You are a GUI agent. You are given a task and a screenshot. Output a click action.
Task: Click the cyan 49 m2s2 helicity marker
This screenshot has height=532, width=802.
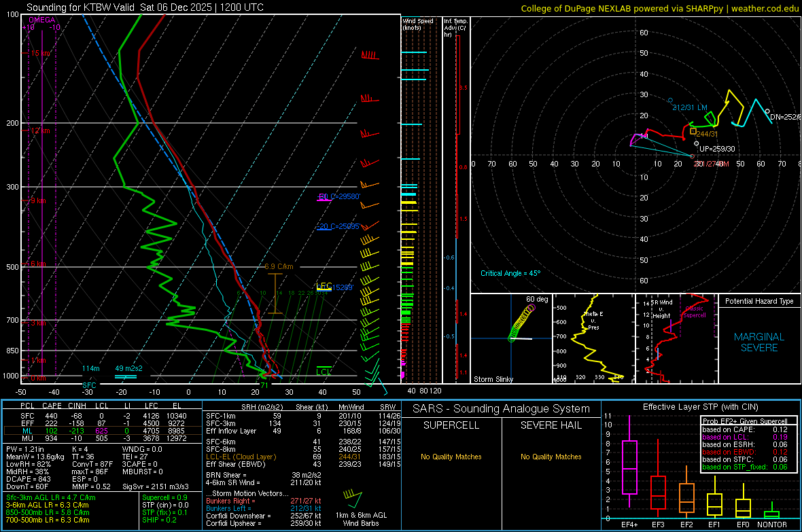[x=126, y=376]
